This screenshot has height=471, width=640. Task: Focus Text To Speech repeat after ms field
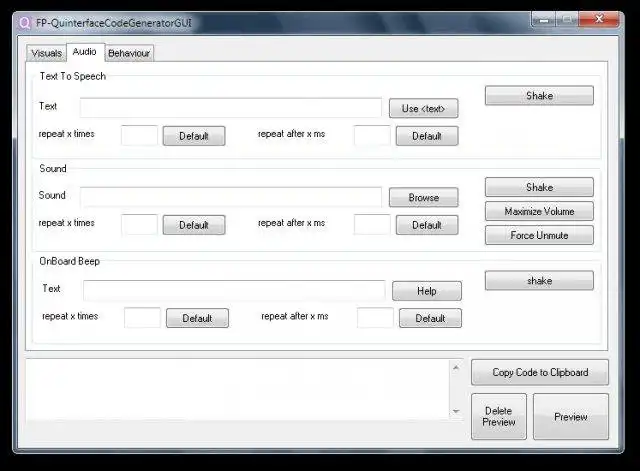tap(372, 136)
